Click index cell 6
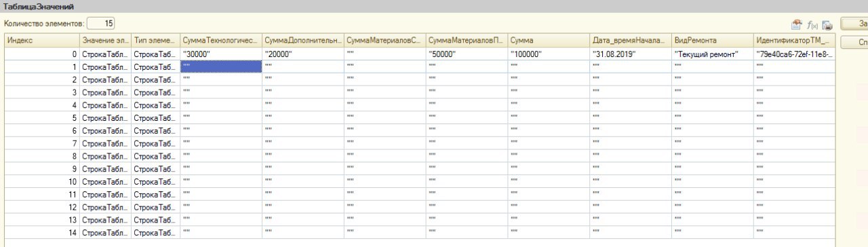Image resolution: width=868 pixels, height=247 pixels. click(42, 130)
